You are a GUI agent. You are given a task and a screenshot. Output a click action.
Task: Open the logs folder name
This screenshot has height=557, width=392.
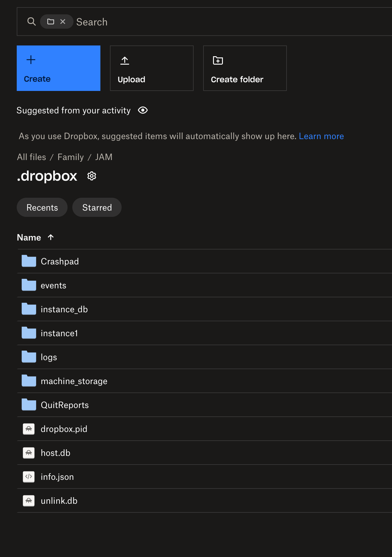click(49, 357)
